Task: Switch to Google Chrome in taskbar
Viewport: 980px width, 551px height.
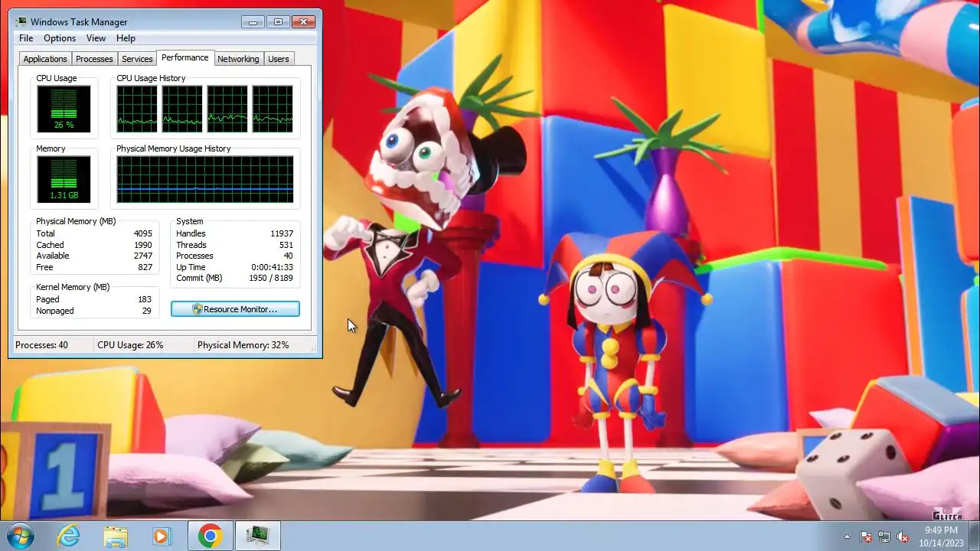Action: (x=211, y=536)
